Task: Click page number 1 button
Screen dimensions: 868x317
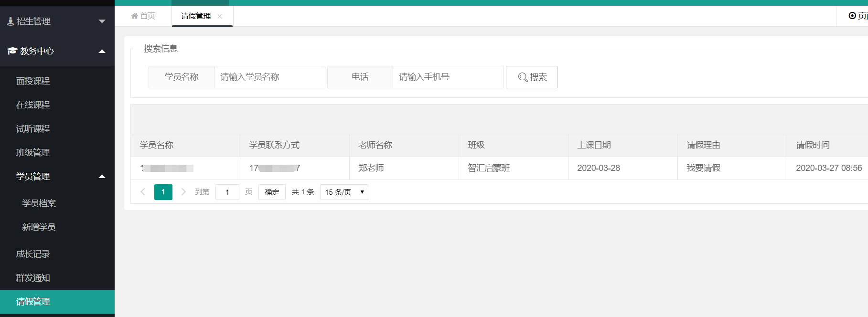Action: click(163, 192)
